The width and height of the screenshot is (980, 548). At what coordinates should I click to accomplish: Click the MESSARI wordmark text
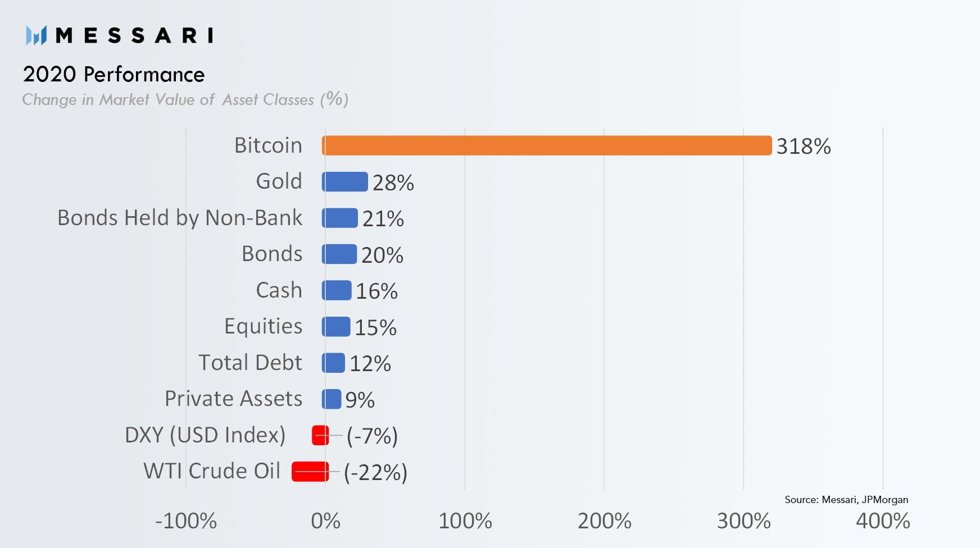click(134, 35)
